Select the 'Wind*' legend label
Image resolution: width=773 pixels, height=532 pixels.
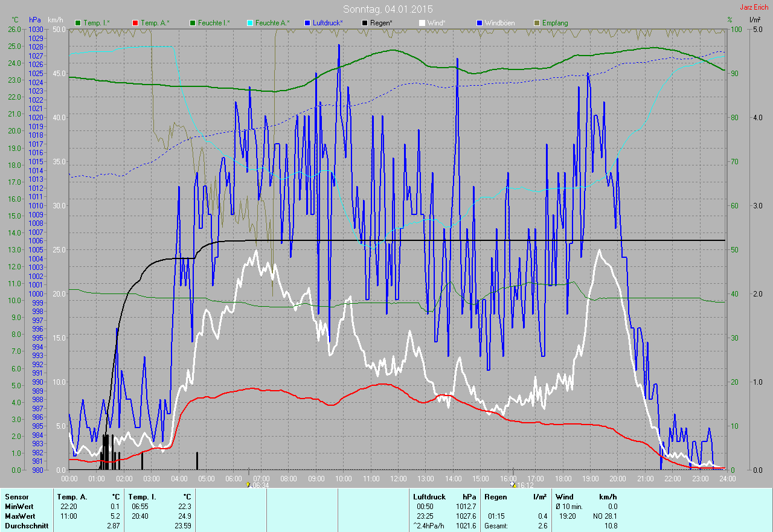[x=437, y=23]
